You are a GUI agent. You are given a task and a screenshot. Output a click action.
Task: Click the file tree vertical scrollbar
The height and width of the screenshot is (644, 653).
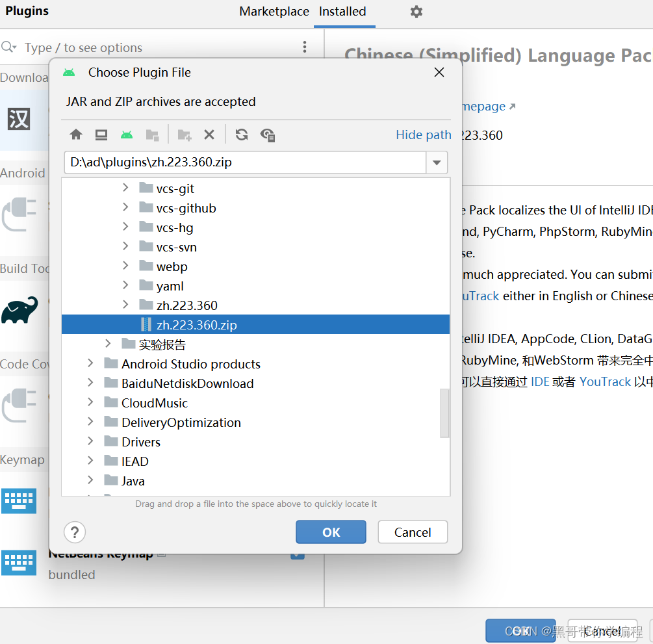point(444,413)
